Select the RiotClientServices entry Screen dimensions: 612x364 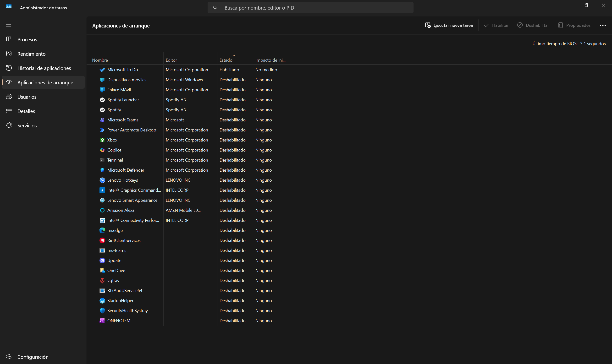click(x=188, y=240)
